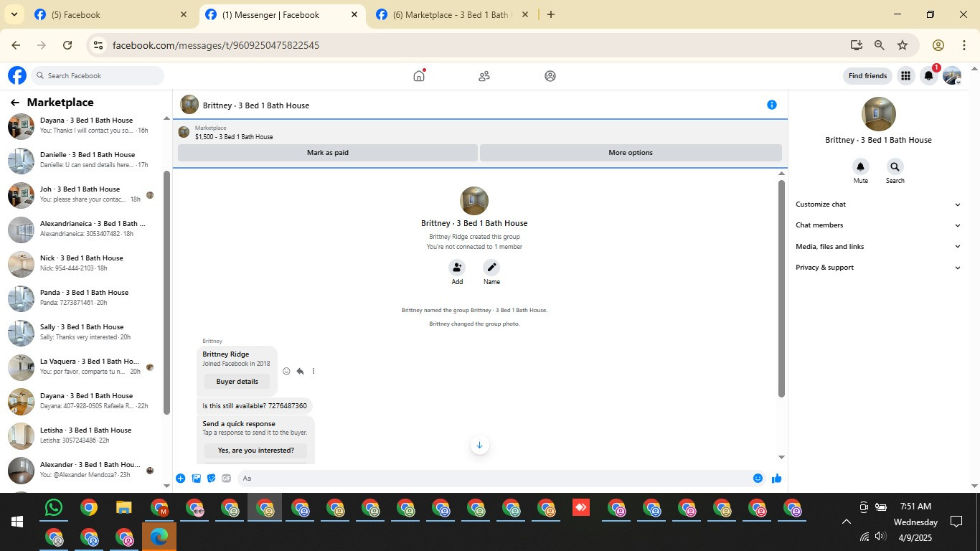Attach a photo in the composer
980x551 pixels.
click(x=196, y=479)
